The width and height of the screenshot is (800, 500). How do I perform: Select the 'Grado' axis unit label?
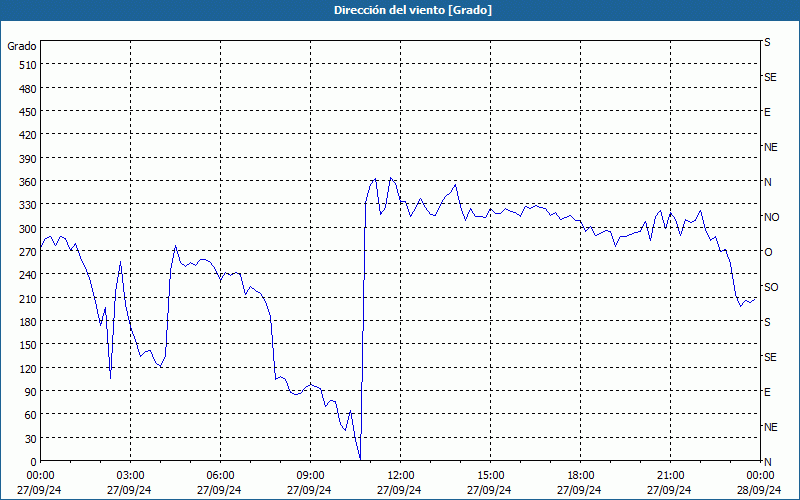pos(22,46)
